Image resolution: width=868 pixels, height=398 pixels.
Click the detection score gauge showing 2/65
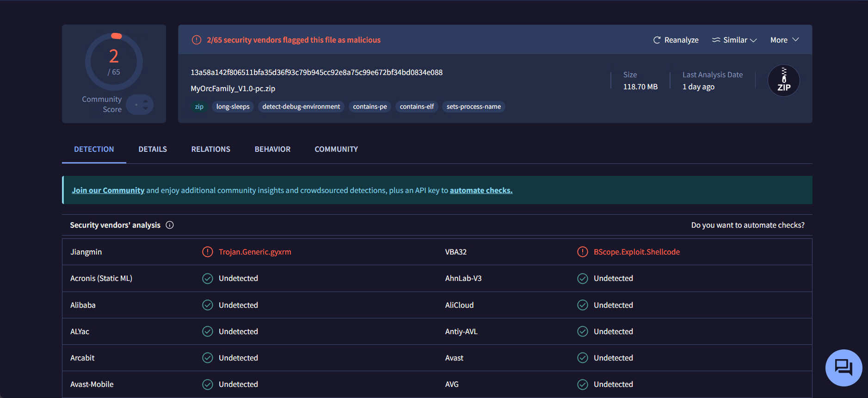point(114,62)
